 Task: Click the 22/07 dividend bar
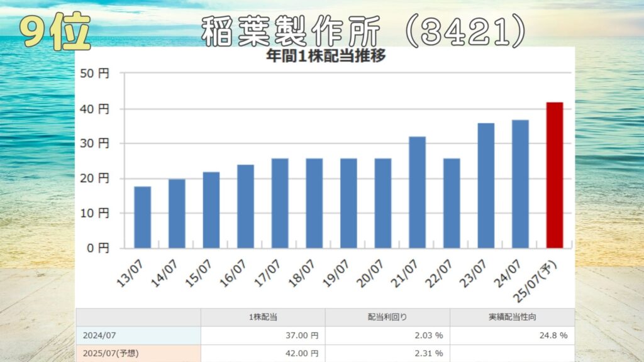coord(452,203)
